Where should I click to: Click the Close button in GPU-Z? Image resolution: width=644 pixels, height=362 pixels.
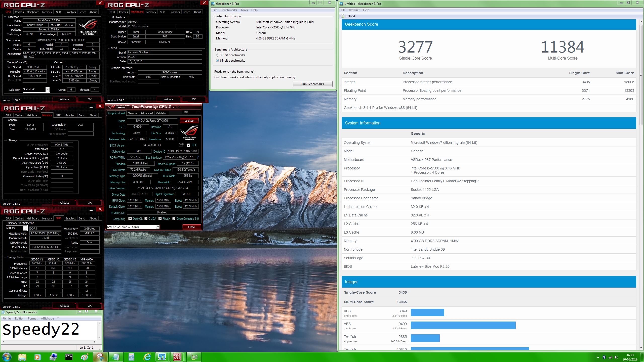[191, 227]
